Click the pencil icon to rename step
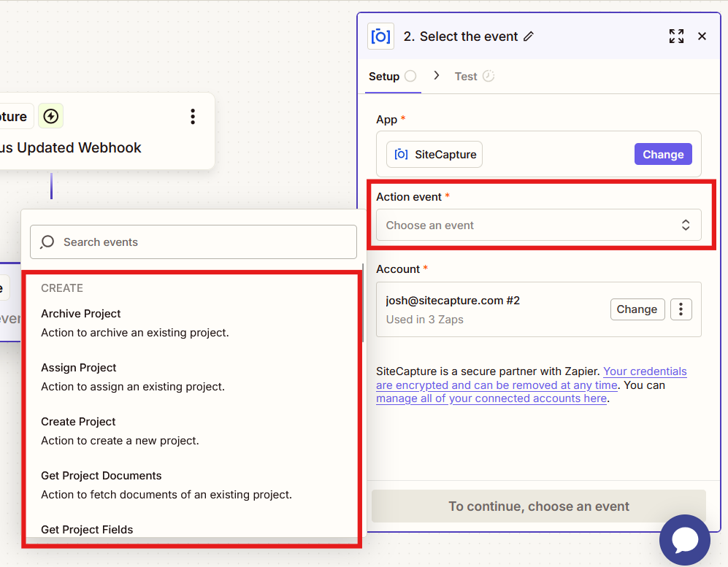 point(529,36)
